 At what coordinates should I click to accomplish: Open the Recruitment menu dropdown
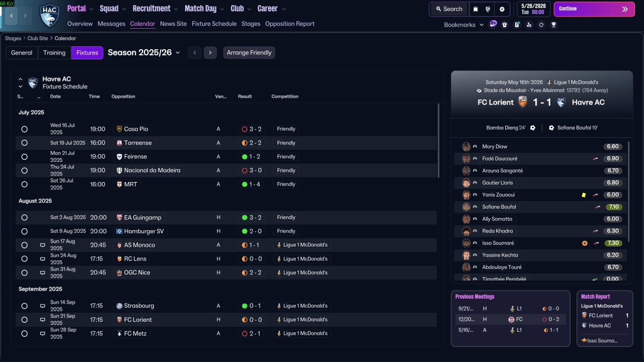[x=155, y=9]
